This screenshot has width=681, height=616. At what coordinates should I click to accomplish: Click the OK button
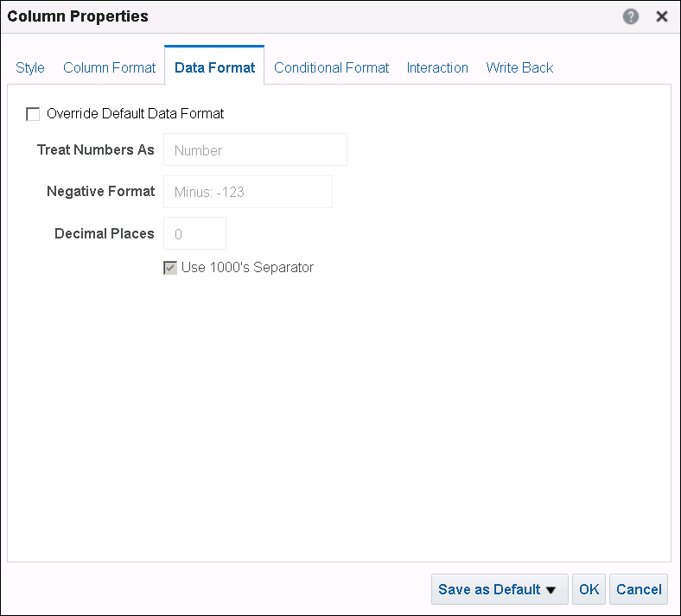coord(589,589)
